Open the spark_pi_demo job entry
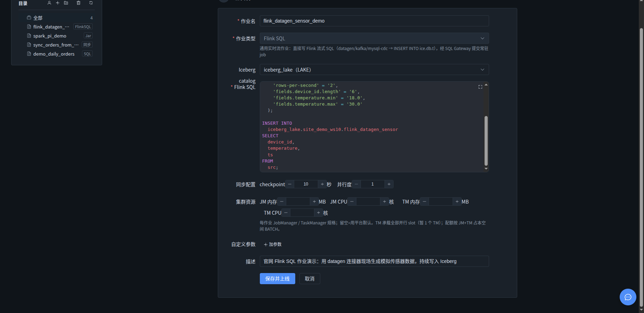Viewport: 644px width, 313px height. (50, 36)
